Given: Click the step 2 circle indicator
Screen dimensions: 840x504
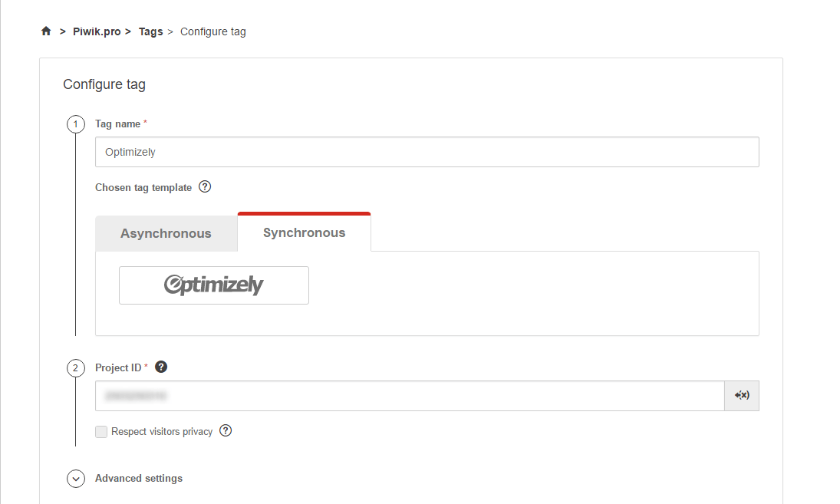Looking at the screenshot, I should [x=75, y=367].
